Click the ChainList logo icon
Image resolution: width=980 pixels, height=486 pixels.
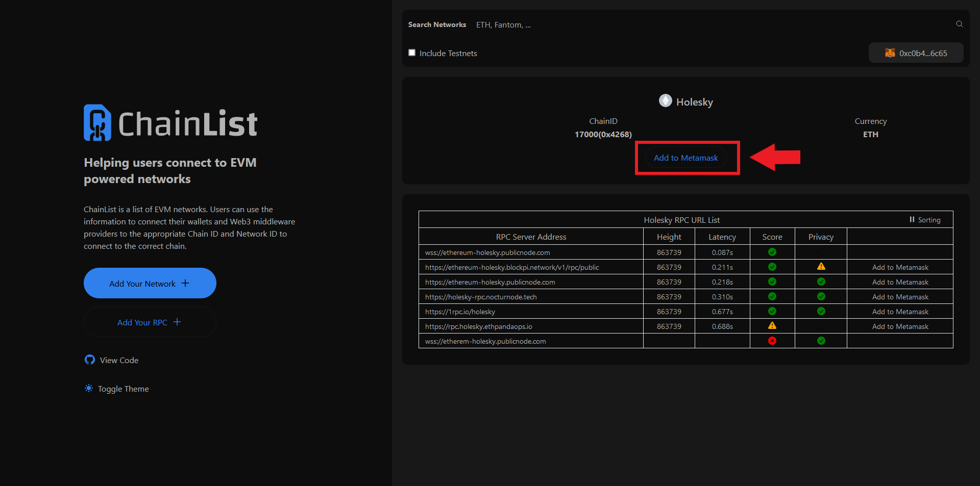click(97, 123)
